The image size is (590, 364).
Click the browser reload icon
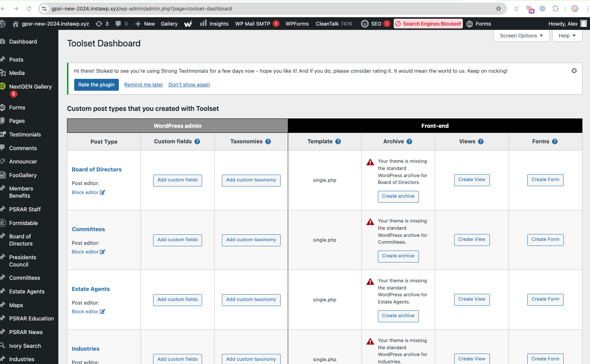[x=29, y=9]
